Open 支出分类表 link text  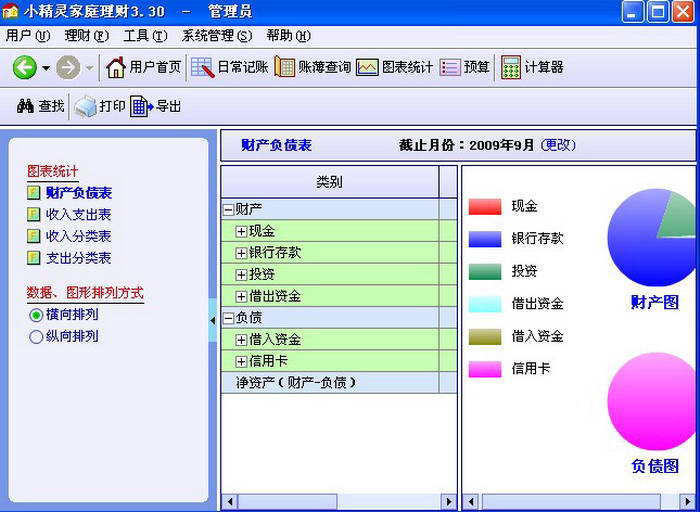(x=79, y=258)
